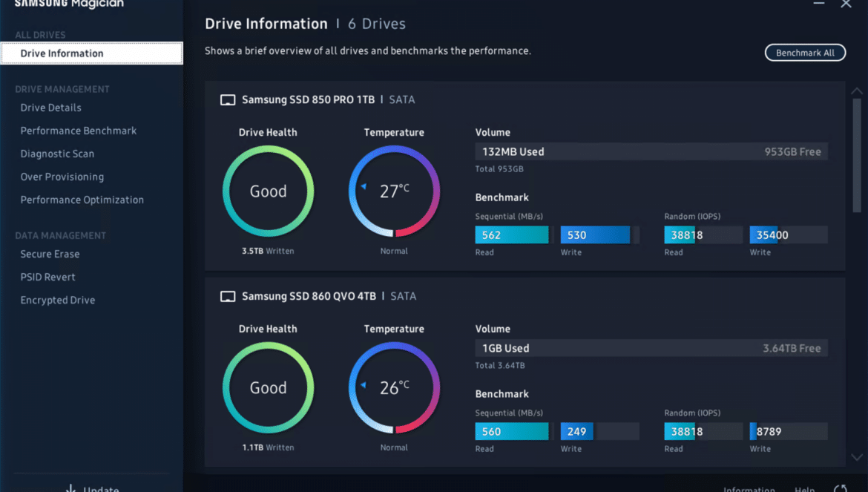Click the Total 953GB text
This screenshot has width=868, height=492.
coord(499,168)
